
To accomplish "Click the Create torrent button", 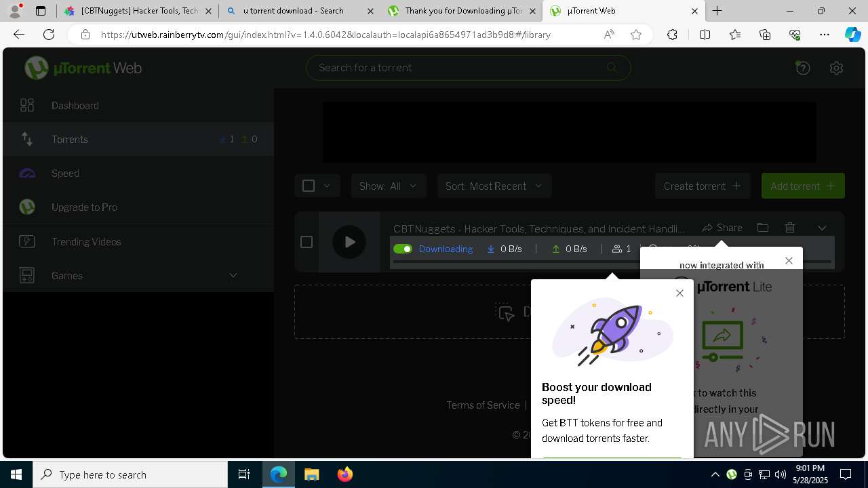I will point(703,186).
